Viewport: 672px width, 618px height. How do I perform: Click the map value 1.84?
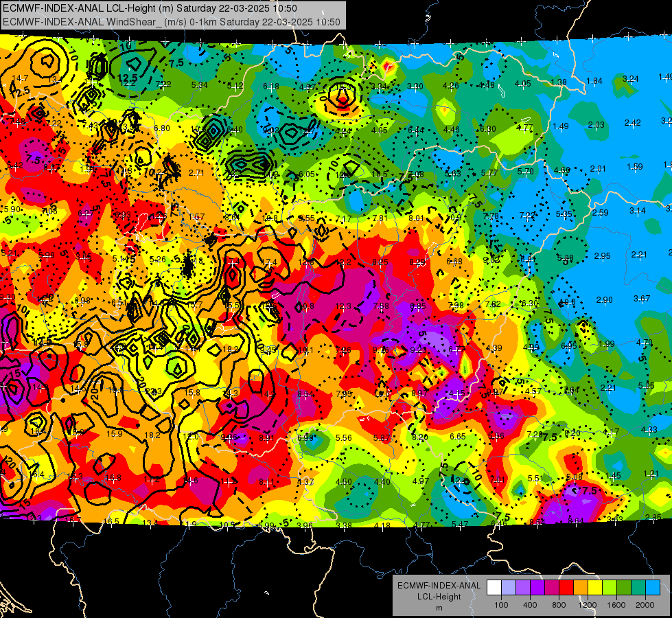pyautogui.click(x=594, y=80)
